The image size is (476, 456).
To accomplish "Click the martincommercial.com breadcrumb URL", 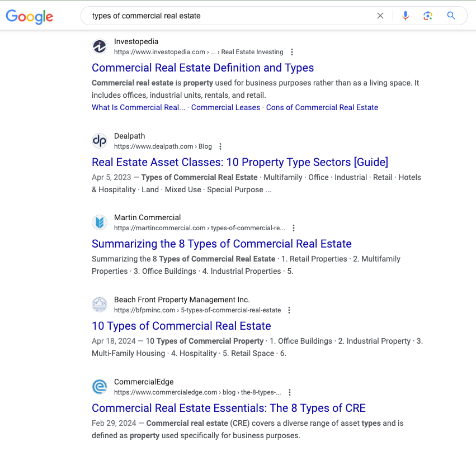I will pyautogui.click(x=200, y=228).
